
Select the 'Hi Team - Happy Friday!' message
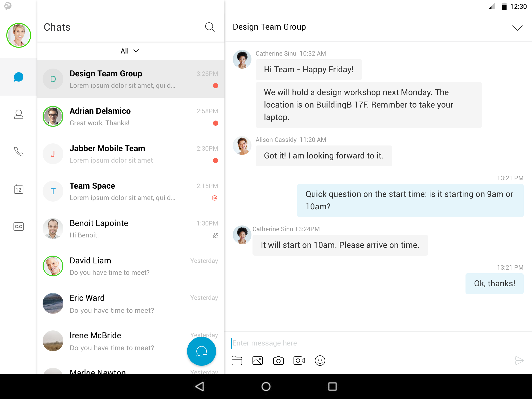click(309, 70)
